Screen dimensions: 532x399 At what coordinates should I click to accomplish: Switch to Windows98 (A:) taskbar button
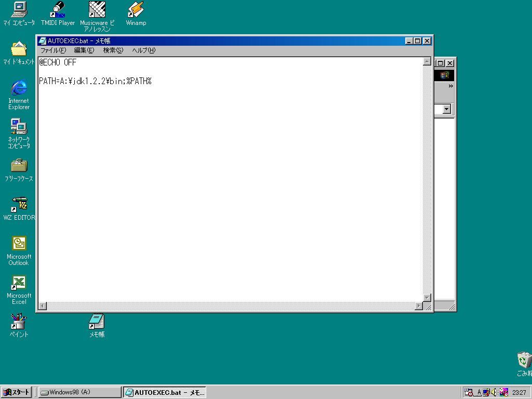tap(79, 393)
